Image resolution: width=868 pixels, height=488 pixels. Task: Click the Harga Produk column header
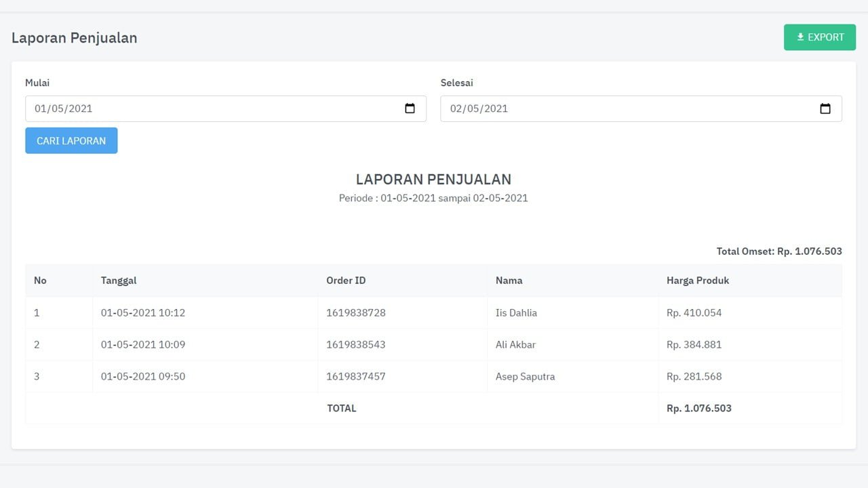(698, 281)
